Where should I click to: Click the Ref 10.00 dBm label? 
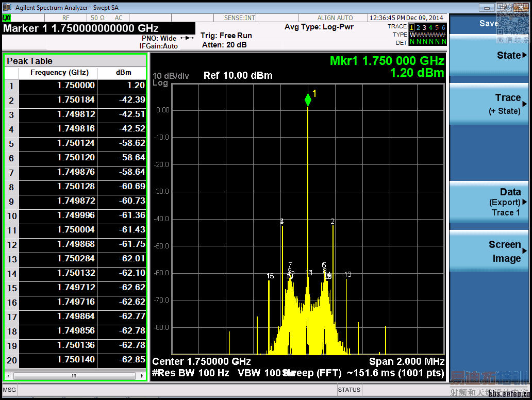pyautogui.click(x=238, y=76)
